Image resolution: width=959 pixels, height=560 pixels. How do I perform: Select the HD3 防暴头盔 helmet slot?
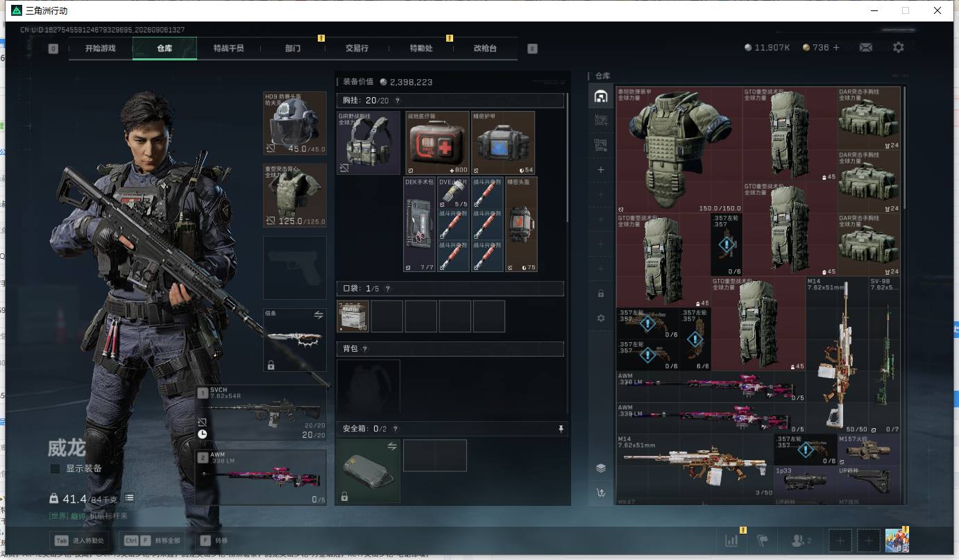coord(295,123)
